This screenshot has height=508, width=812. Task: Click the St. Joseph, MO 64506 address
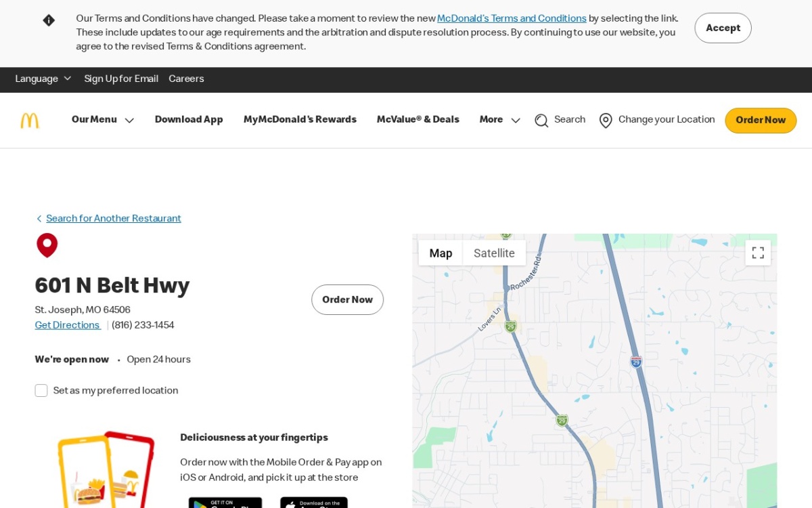tap(83, 310)
